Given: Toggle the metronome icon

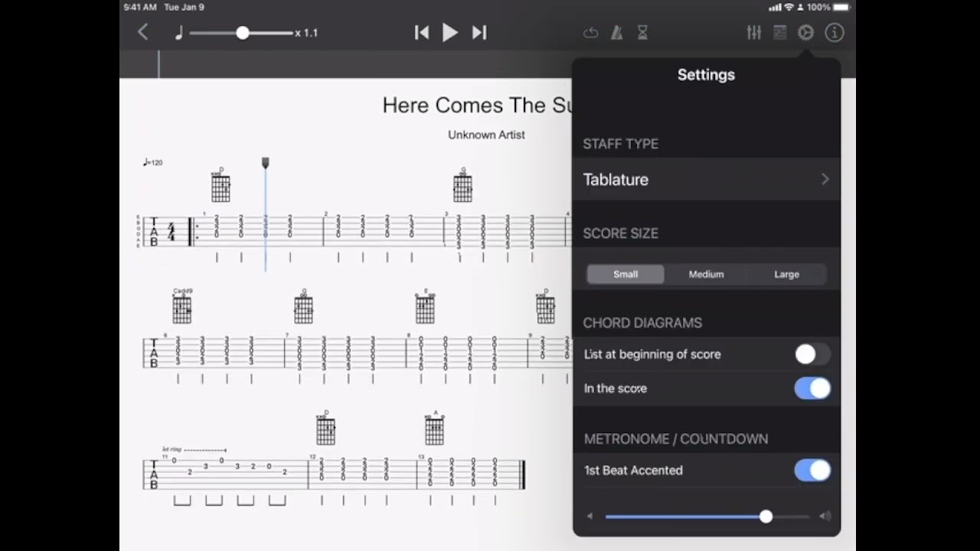Looking at the screenshot, I should click(616, 33).
